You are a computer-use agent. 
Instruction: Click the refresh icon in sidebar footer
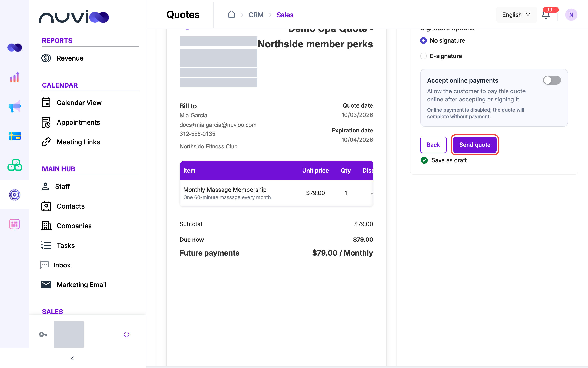coord(127,334)
